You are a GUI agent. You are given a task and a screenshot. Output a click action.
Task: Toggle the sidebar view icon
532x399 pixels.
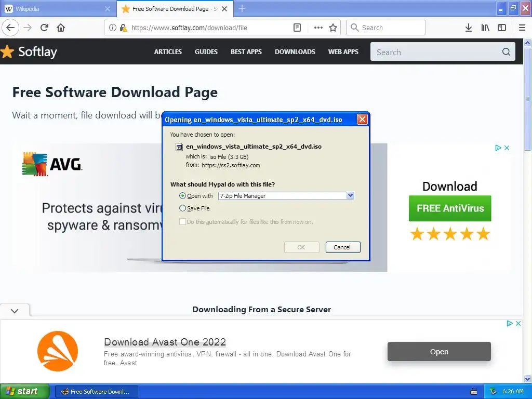click(502, 28)
